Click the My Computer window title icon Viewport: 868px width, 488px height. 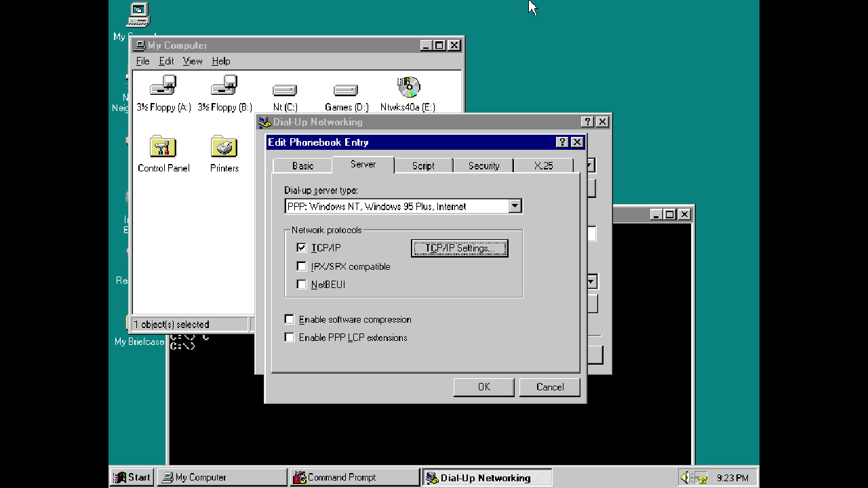click(x=140, y=45)
